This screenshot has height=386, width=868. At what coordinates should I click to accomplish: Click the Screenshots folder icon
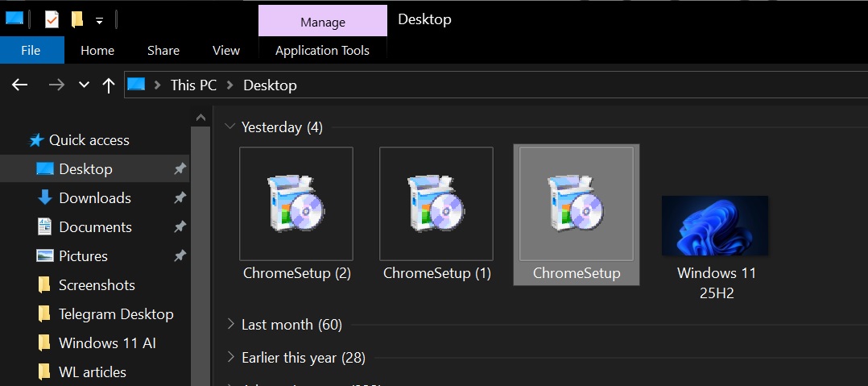point(44,284)
